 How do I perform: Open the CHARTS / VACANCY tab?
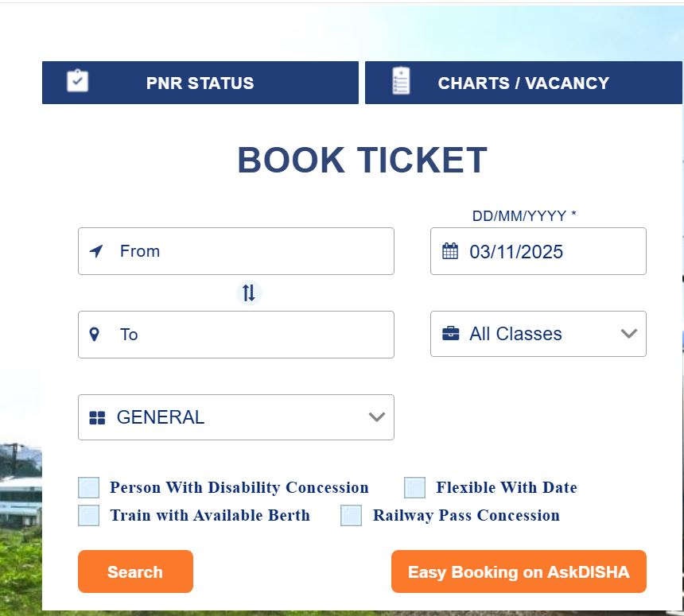point(523,82)
